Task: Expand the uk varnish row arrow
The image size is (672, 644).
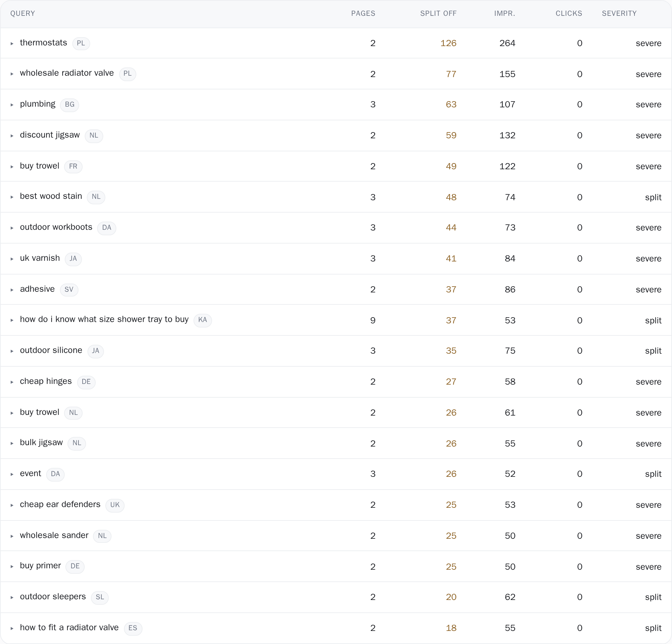Action: pyautogui.click(x=12, y=259)
